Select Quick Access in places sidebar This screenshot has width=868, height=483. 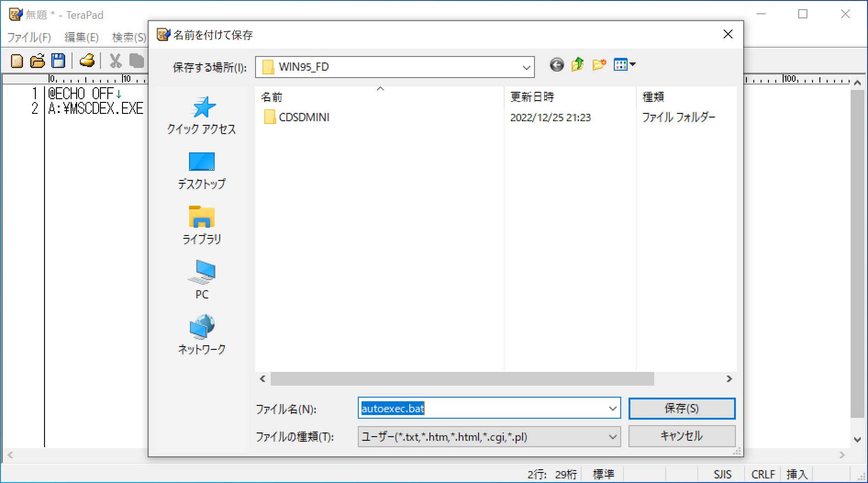202,116
